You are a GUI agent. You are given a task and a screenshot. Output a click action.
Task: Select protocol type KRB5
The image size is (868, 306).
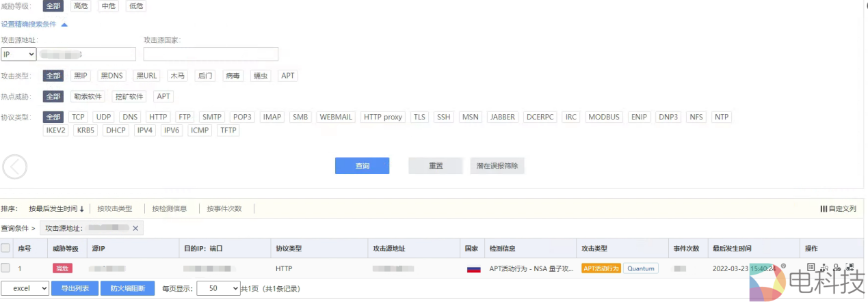pyautogui.click(x=86, y=130)
